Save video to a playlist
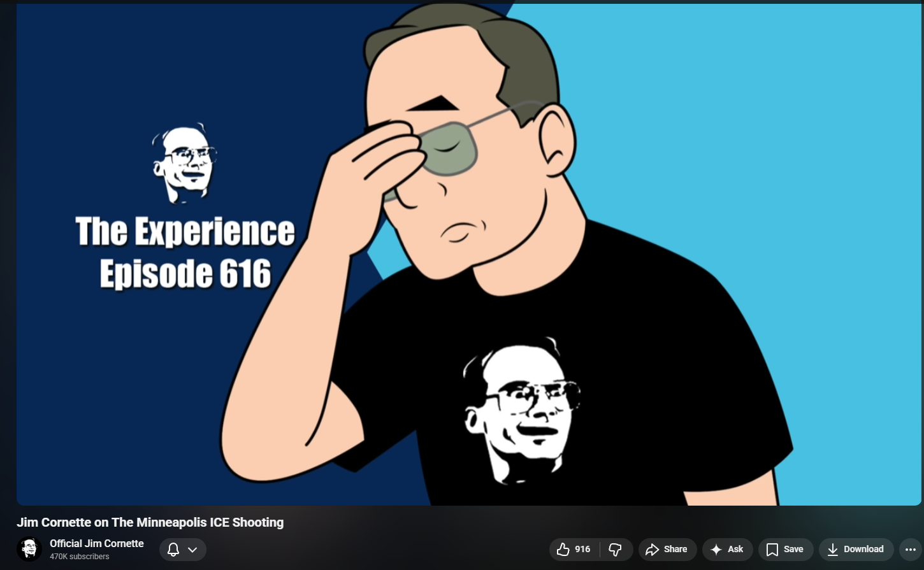 pos(786,550)
